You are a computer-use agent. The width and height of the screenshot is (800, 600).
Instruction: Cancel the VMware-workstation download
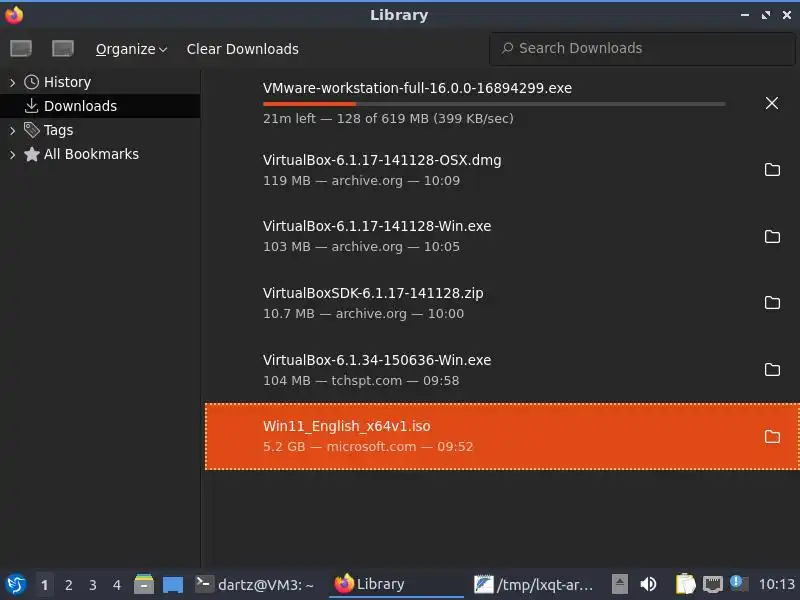pyautogui.click(x=771, y=103)
